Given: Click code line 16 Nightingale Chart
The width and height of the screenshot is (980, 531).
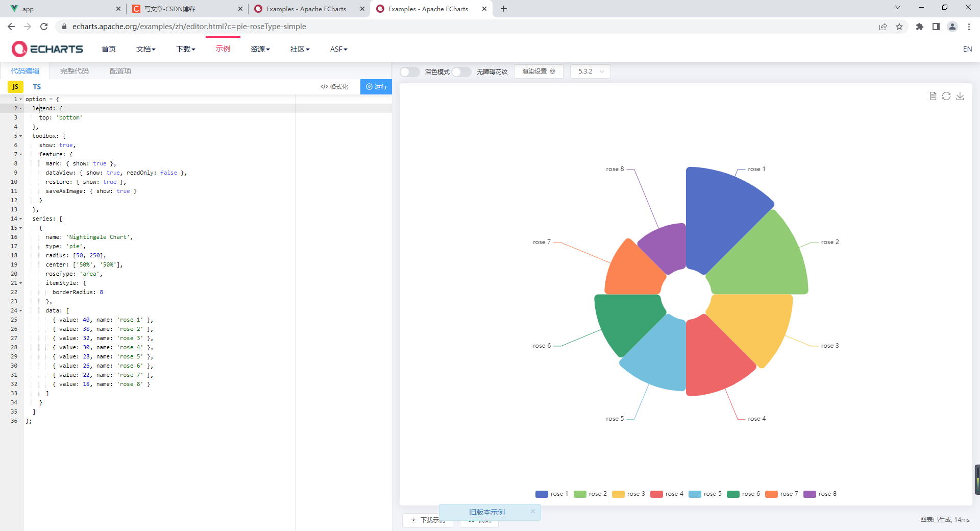Looking at the screenshot, I should pos(89,237).
